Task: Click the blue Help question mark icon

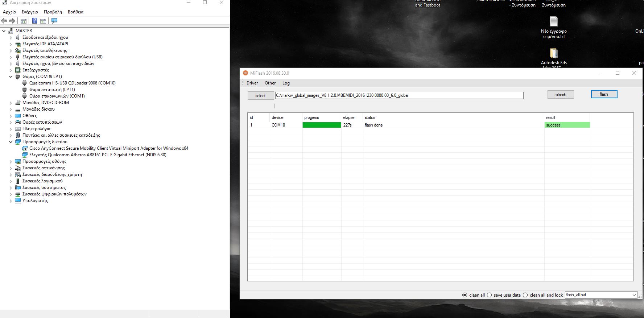Action: pyautogui.click(x=34, y=21)
